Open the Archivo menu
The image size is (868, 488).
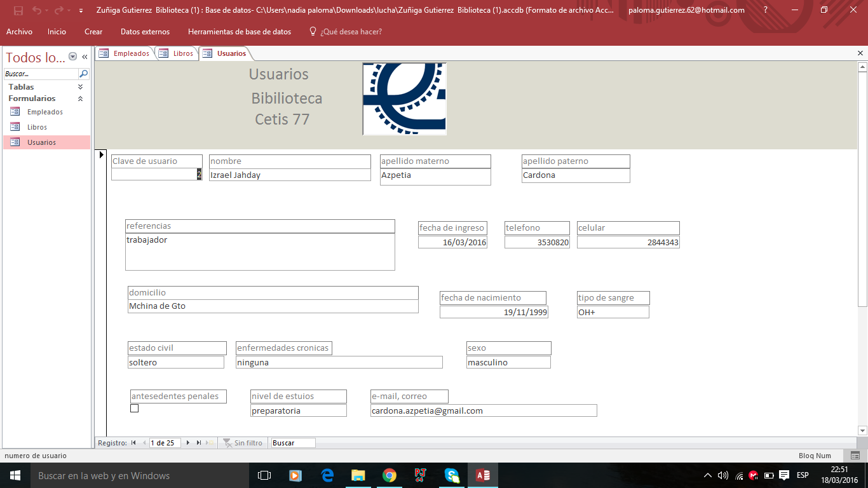[x=19, y=32]
